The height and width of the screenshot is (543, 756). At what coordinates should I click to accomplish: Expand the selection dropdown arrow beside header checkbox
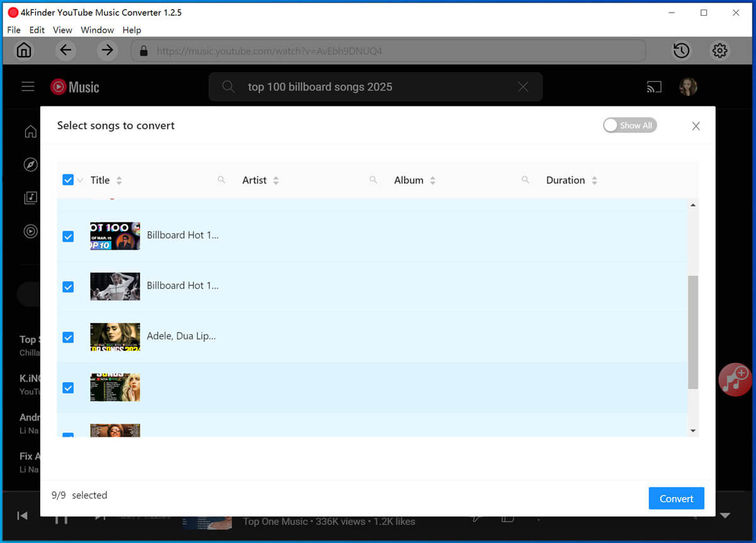(80, 181)
